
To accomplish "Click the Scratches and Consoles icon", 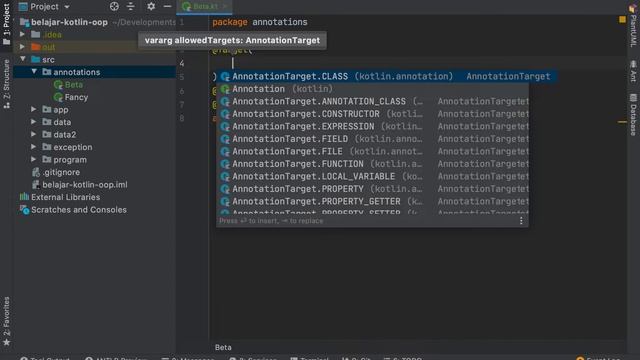I will pos(24,210).
